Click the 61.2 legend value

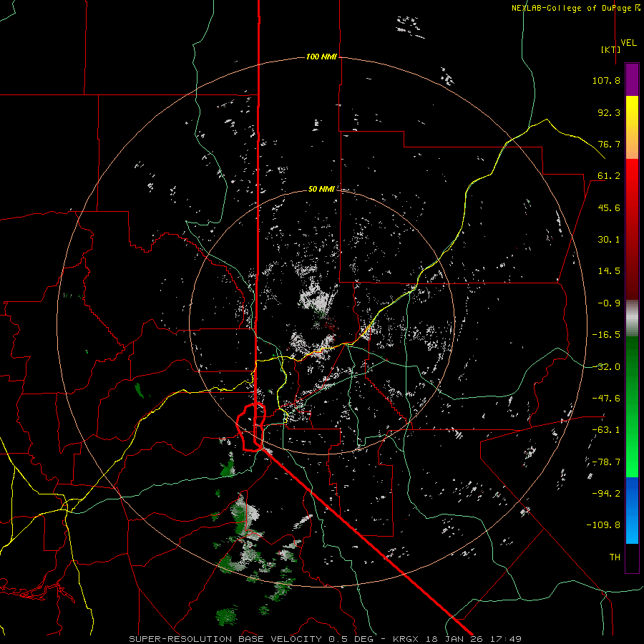(x=609, y=176)
